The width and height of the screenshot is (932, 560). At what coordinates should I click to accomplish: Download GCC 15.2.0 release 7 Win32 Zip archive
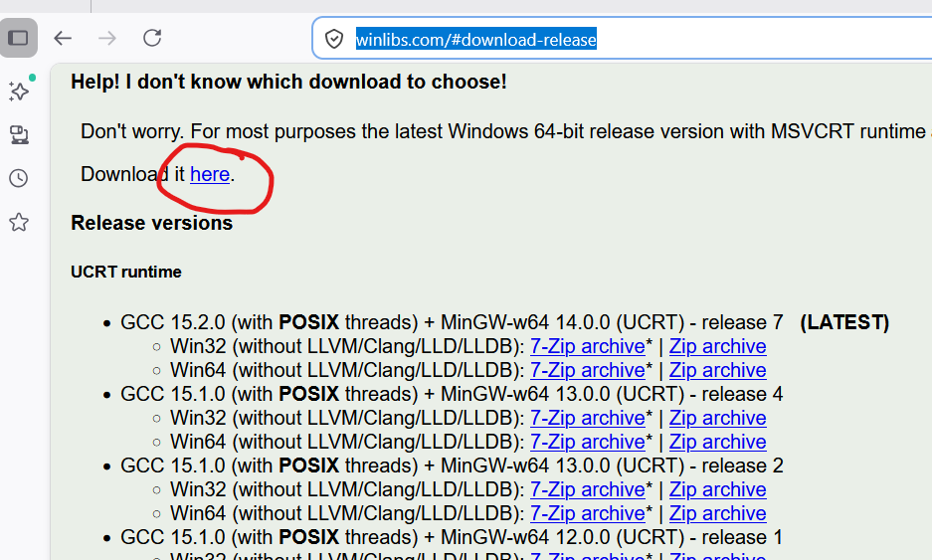point(717,346)
